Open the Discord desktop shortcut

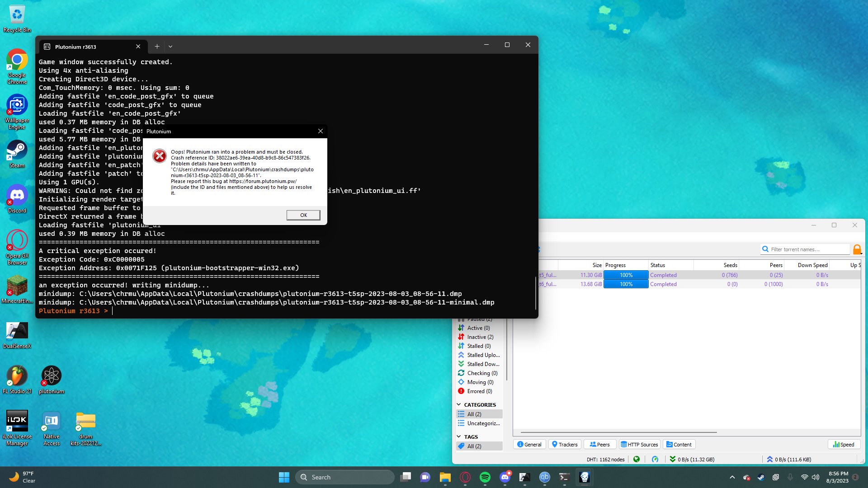pos(17,199)
